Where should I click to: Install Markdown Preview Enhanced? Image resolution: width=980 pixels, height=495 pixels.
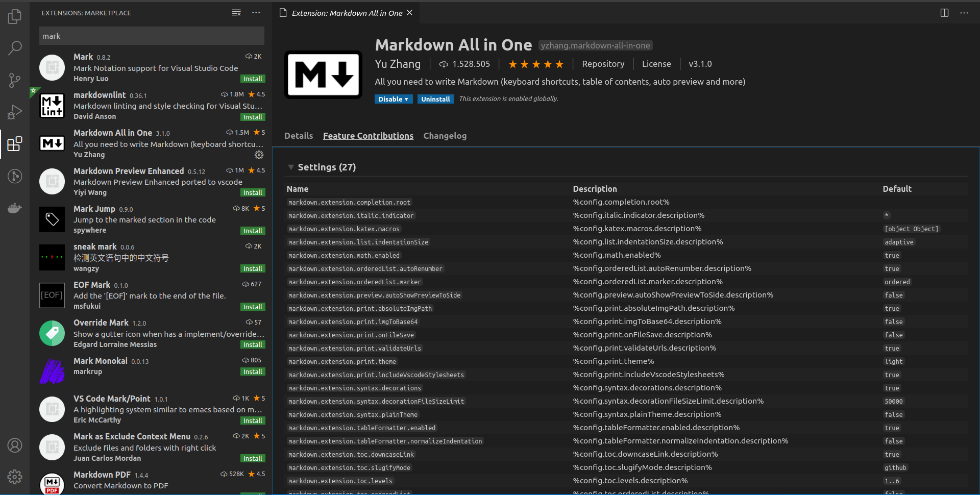pyautogui.click(x=253, y=192)
